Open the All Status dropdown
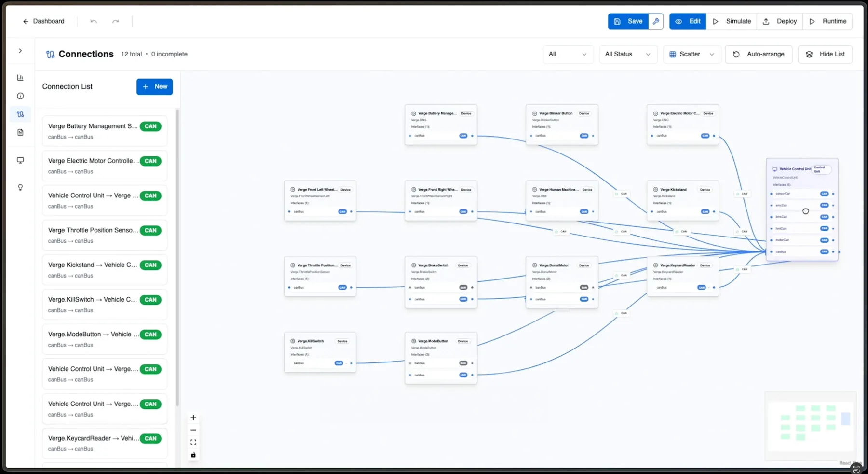 (x=627, y=54)
